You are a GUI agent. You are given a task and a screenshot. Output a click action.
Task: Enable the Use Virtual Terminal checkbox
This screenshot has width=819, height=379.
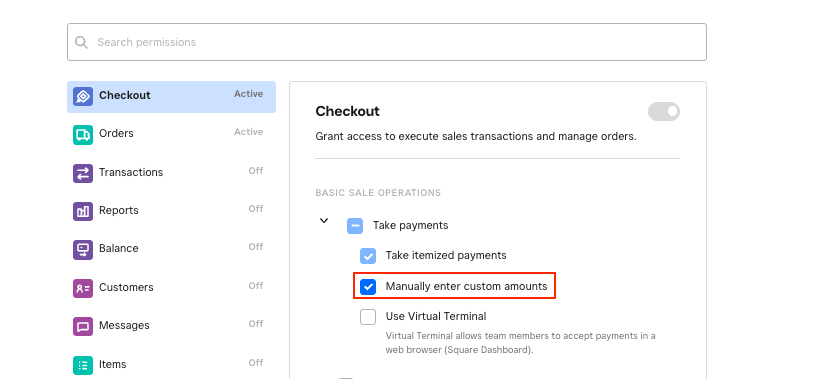point(368,316)
